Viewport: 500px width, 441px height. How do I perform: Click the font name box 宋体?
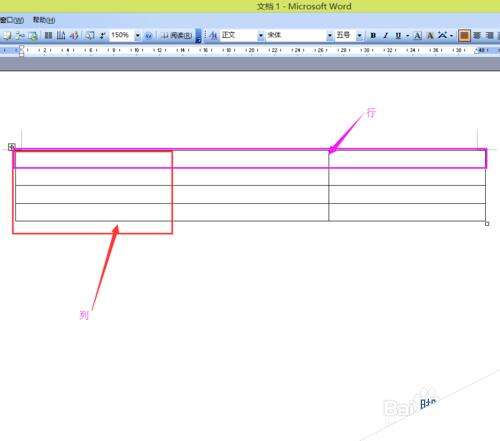(x=296, y=35)
